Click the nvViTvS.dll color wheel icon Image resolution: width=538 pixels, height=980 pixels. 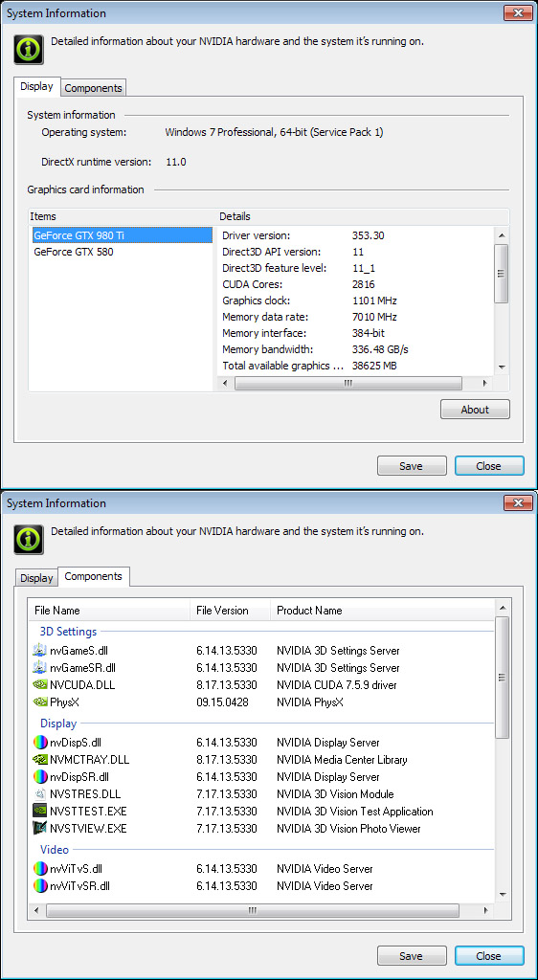[40, 869]
